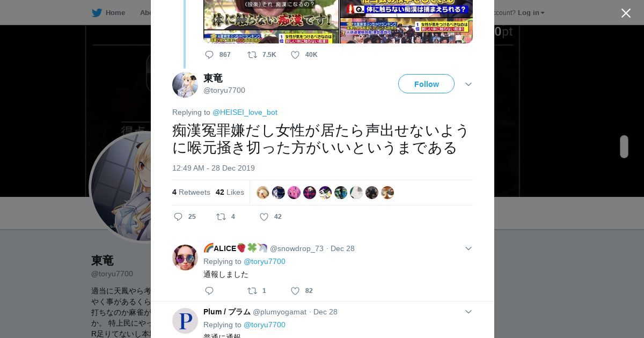Viewport: 644px width, 338px height.
Task: Click the retweet icon with count 4 in the action row
Action: pos(221,217)
